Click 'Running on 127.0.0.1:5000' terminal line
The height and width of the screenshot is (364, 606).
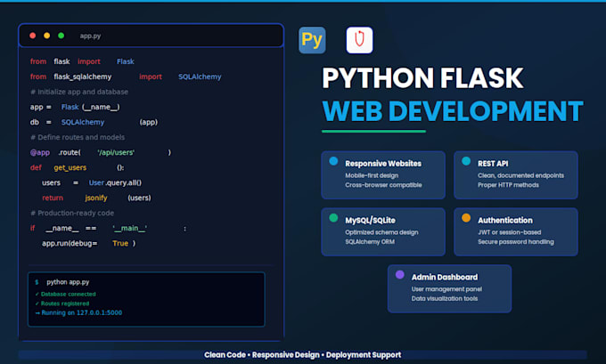tap(78, 312)
